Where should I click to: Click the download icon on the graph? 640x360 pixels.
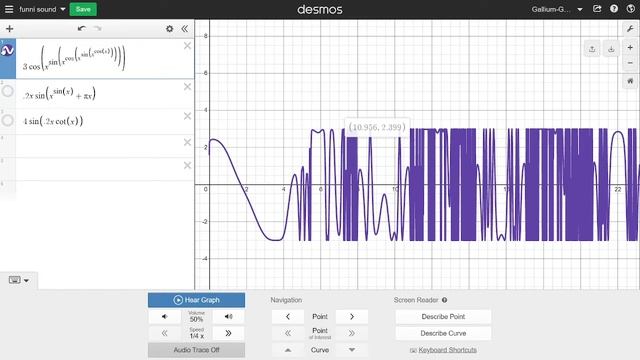pos(611,49)
